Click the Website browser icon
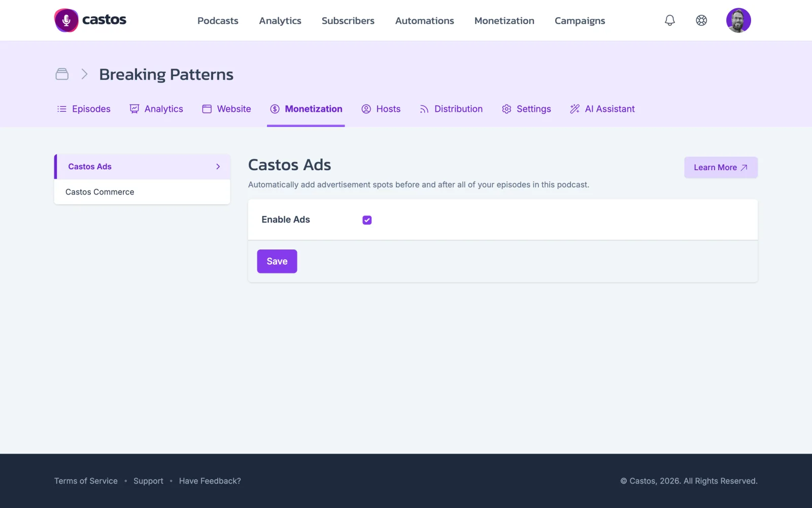The height and width of the screenshot is (508, 812). pos(207,109)
